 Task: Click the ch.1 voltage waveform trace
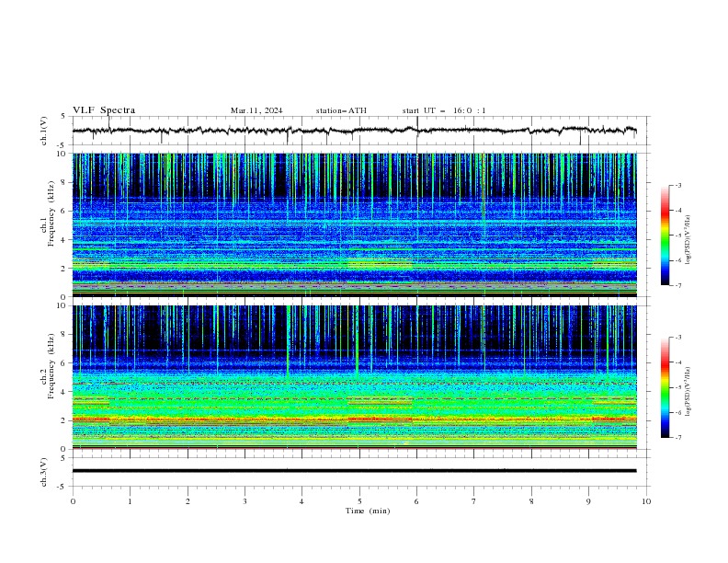354,131
